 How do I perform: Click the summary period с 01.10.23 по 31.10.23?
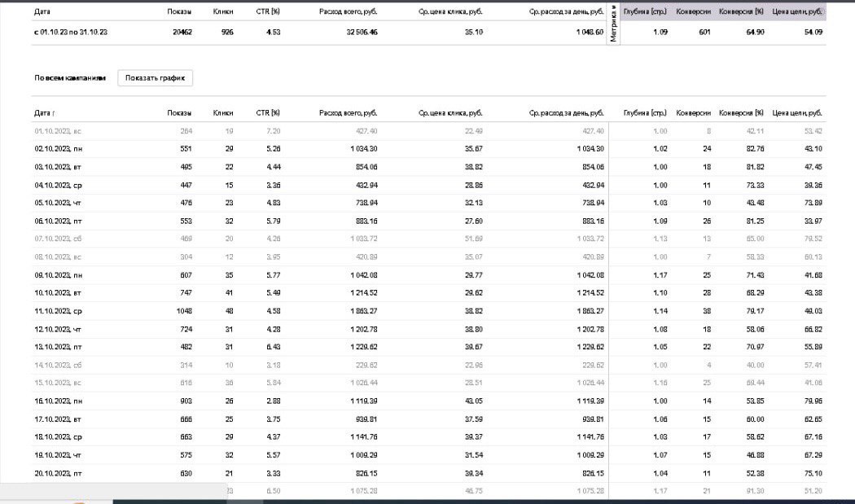[x=71, y=33]
